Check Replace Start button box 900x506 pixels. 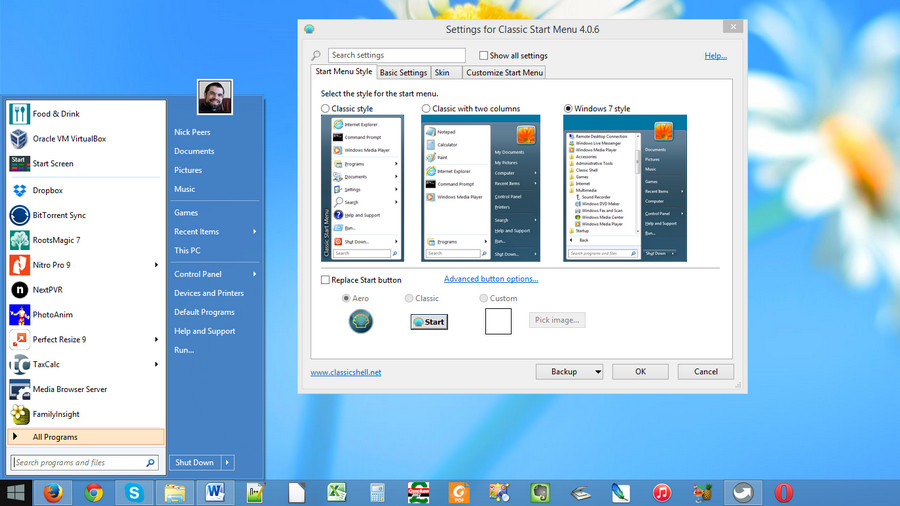coord(325,280)
